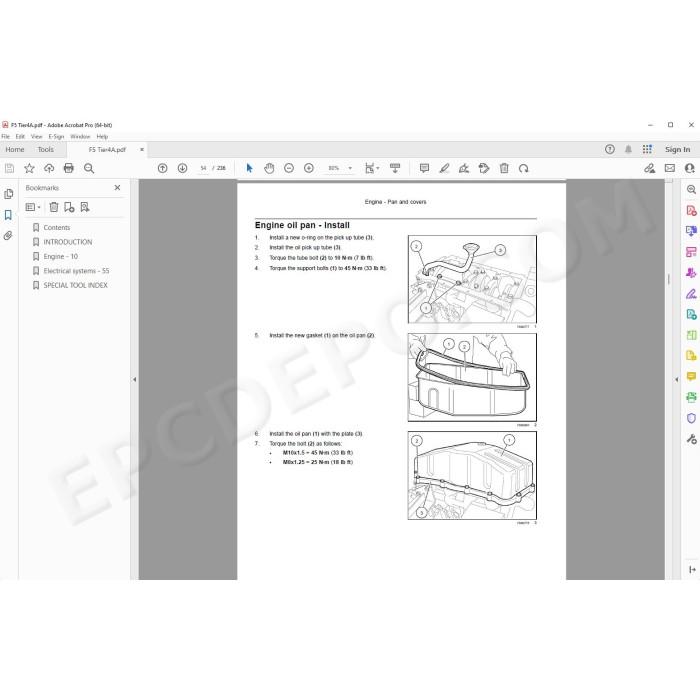Go to previous page arrow
Screen dimensions: 700x700
point(162,168)
